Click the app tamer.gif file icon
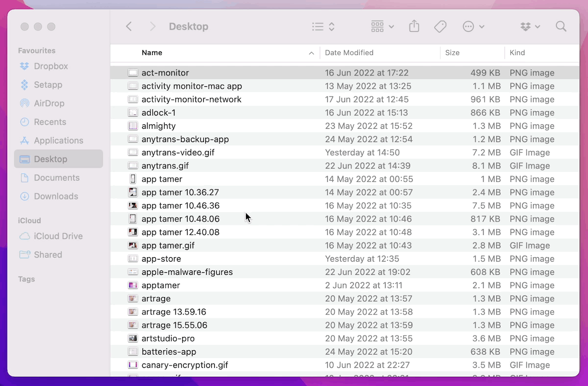This screenshot has width=588, height=386. (x=133, y=245)
